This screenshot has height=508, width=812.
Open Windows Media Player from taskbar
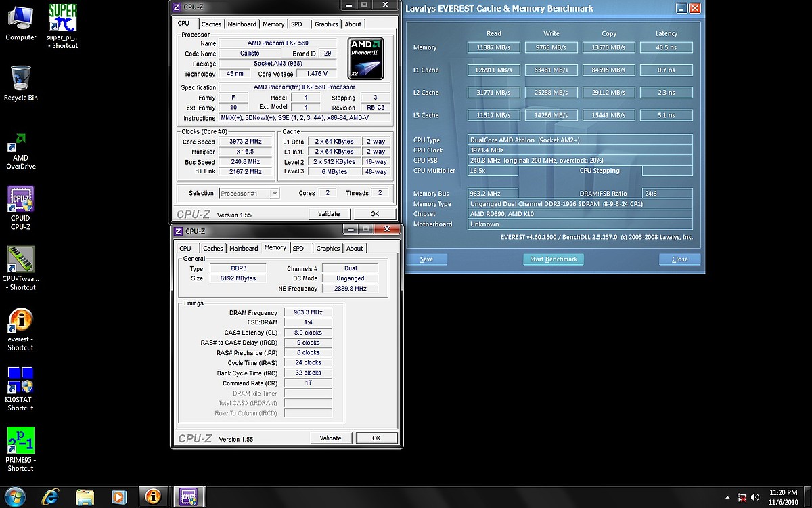coord(119,497)
